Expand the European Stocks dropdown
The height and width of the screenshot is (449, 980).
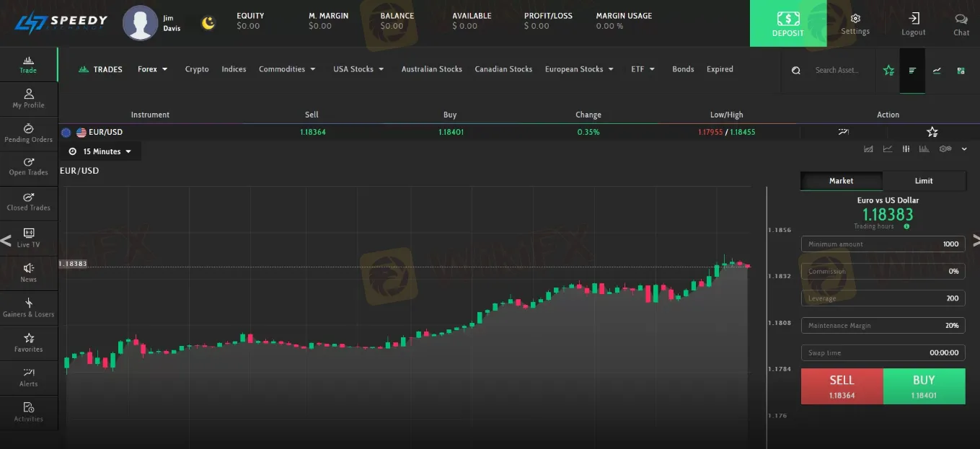click(579, 69)
